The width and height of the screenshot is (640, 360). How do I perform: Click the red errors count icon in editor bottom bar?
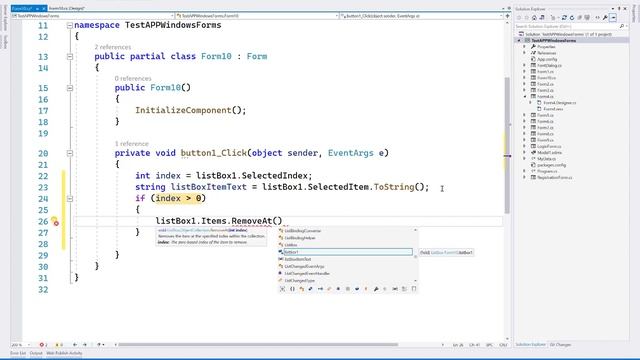pos(41,345)
